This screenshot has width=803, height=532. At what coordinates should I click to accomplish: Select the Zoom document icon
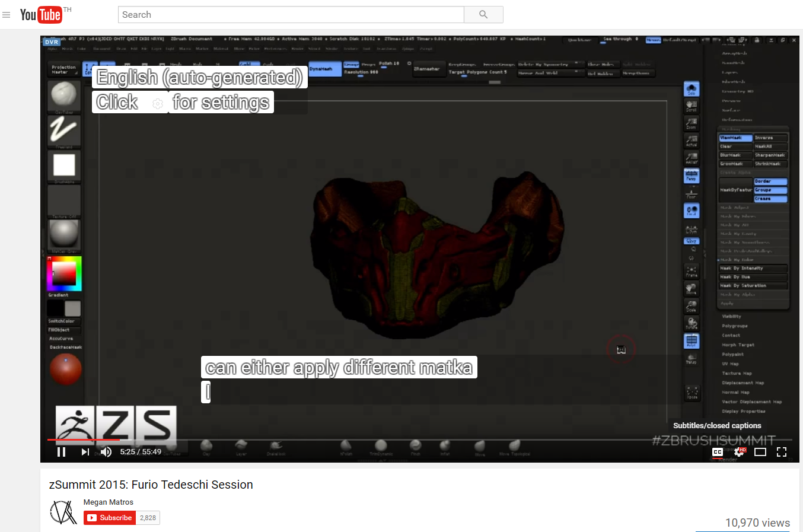[x=692, y=123]
